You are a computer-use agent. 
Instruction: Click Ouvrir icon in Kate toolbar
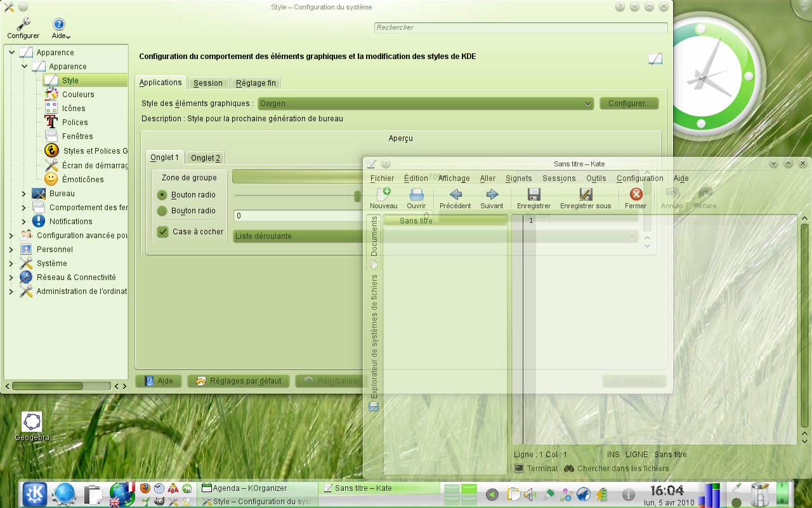click(x=416, y=194)
